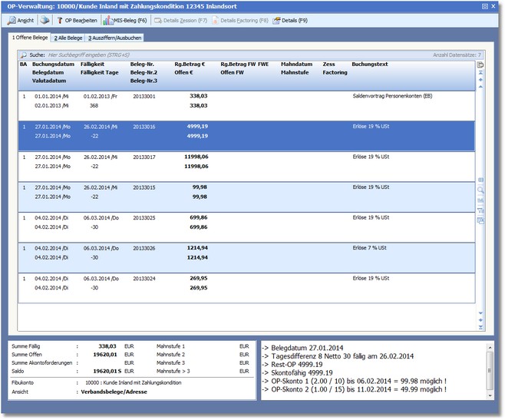The image size is (505, 420).
Task: Click the bottom-most icon in right sidebar group
Action: coord(481,220)
